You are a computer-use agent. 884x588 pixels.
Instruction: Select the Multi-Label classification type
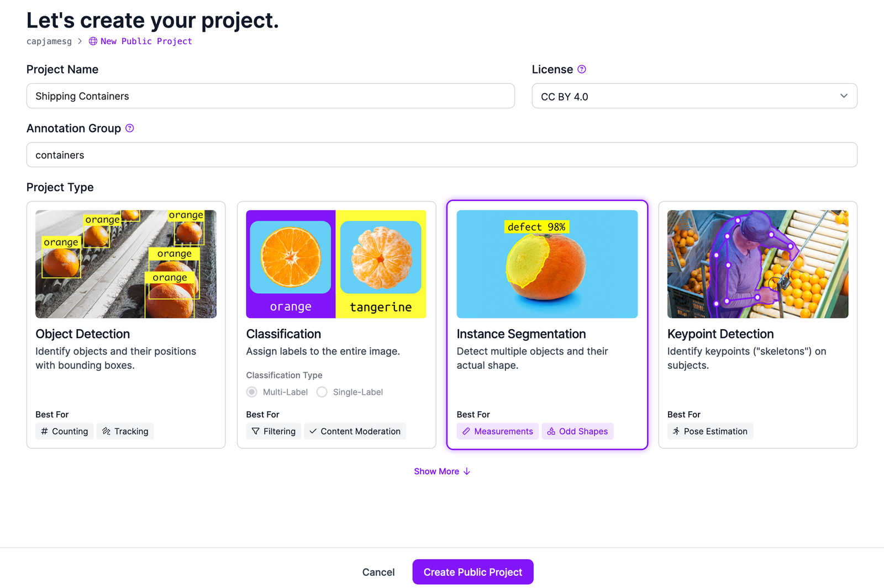(x=252, y=392)
